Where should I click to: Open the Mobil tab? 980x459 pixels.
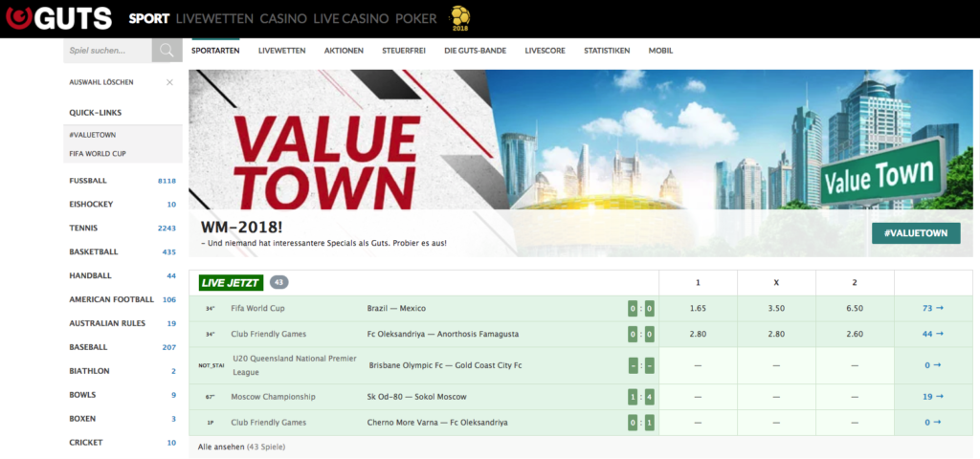click(660, 51)
